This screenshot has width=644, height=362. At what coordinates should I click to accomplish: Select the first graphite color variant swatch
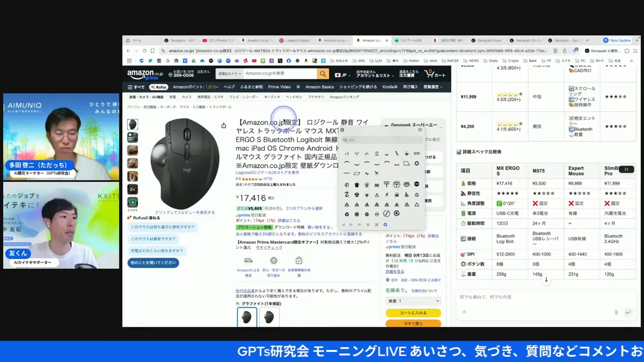[x=247, y=317]
